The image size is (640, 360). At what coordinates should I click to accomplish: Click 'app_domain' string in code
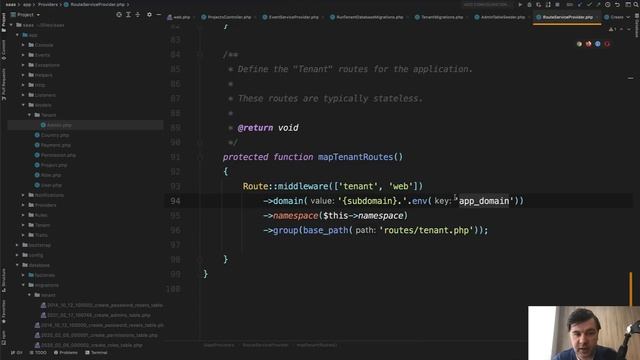point(484,201)
